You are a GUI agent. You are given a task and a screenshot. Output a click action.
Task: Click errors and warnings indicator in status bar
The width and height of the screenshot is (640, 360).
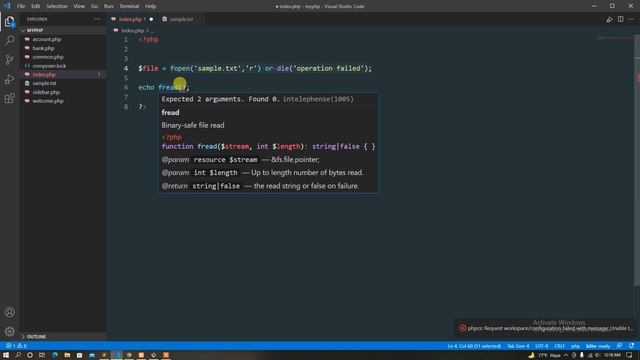click(16, 346)
